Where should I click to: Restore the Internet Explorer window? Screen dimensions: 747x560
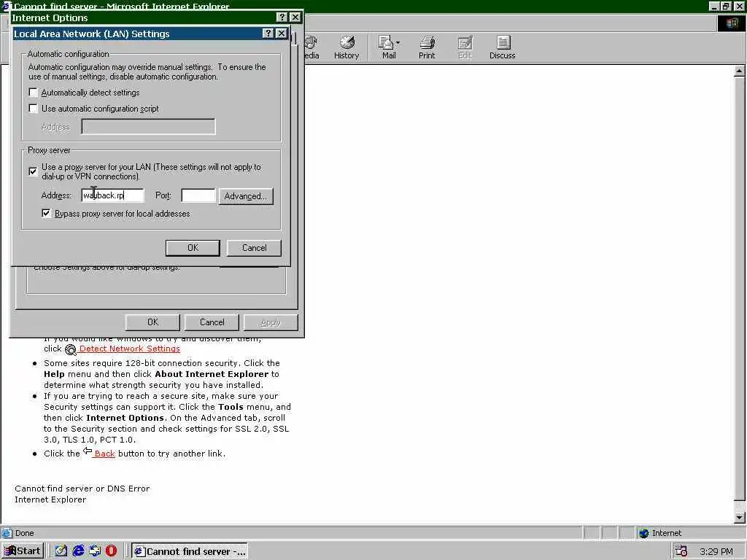tap(726, 6)
